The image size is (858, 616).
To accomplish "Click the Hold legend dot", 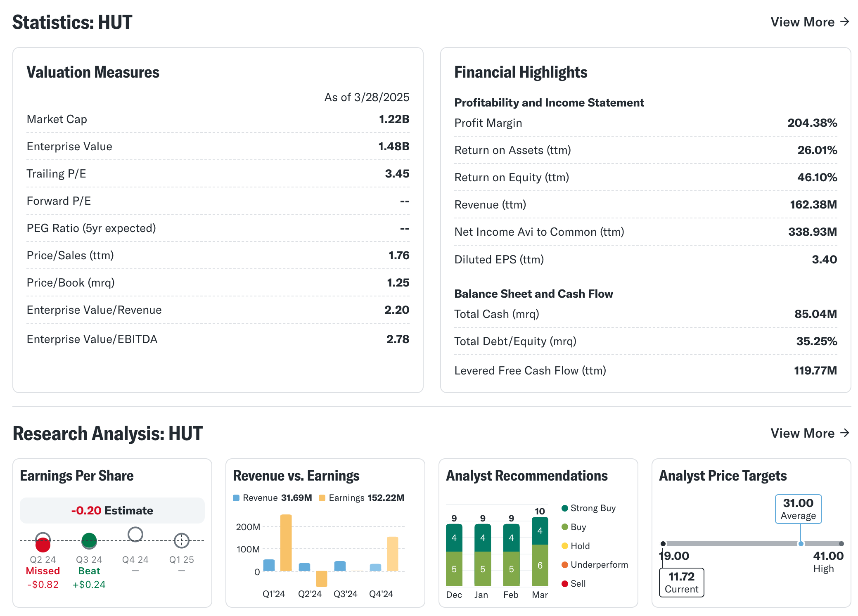I will [x=565, y=546].
